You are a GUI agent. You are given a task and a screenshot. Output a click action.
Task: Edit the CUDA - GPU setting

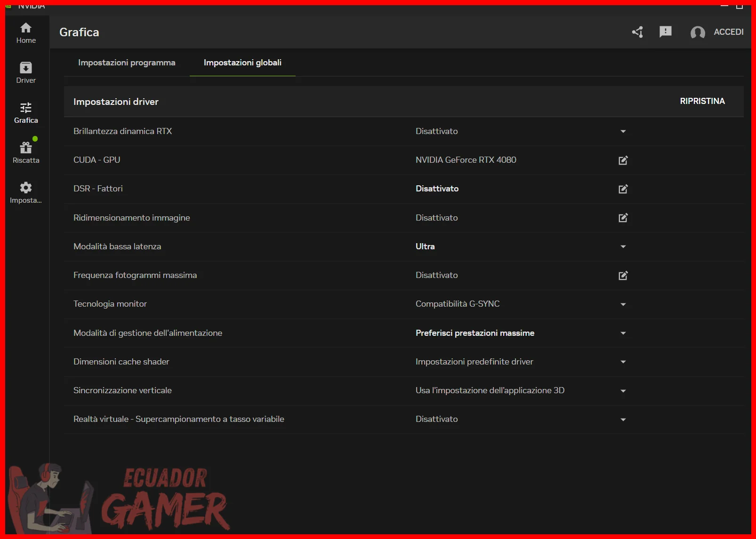623,160
